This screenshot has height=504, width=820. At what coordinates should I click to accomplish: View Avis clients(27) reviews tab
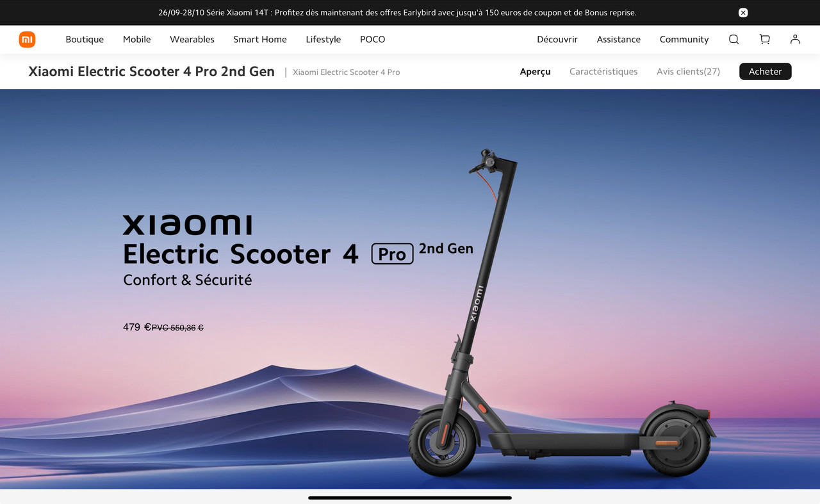(688, 72)
